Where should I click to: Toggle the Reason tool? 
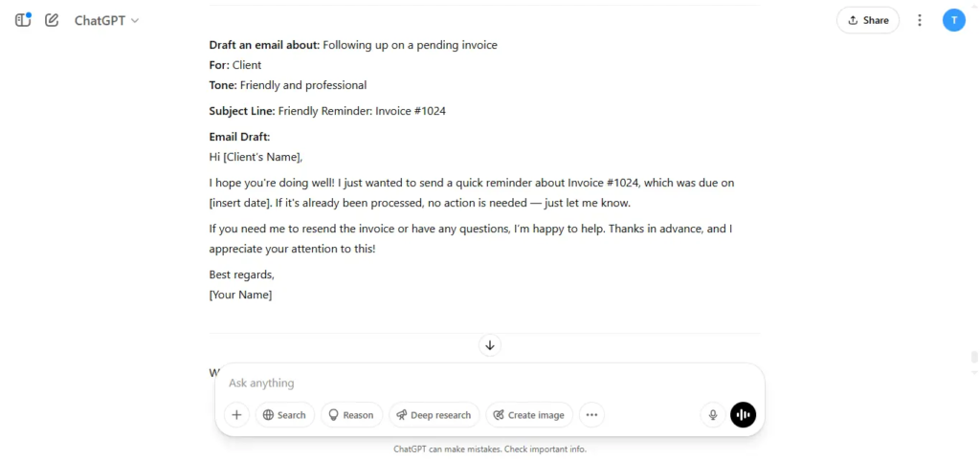coord(351,414)
